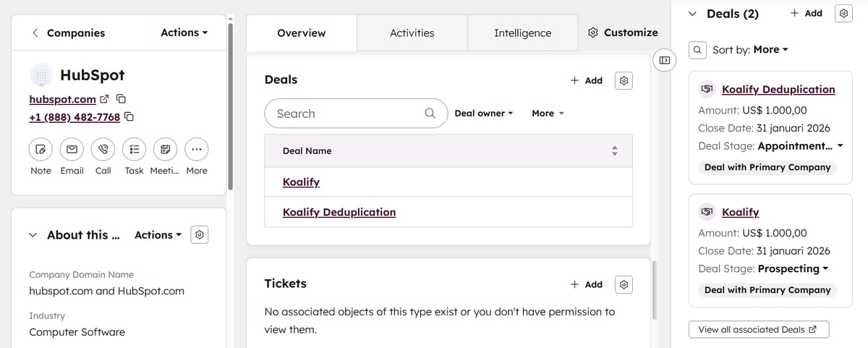Switch to the Intelligence tab
Viewport: 868px width, 348px height.
(x=522, y=33)
